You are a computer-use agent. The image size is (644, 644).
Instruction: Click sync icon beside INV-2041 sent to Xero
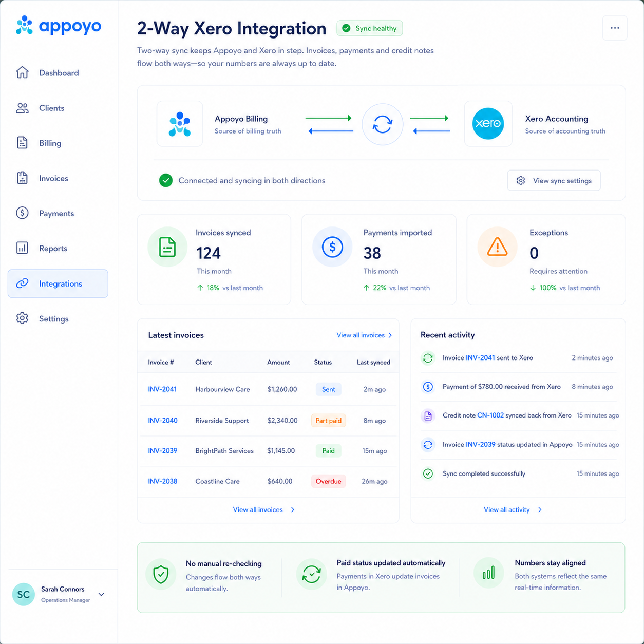pyautogui.click(x=428, y=358)
